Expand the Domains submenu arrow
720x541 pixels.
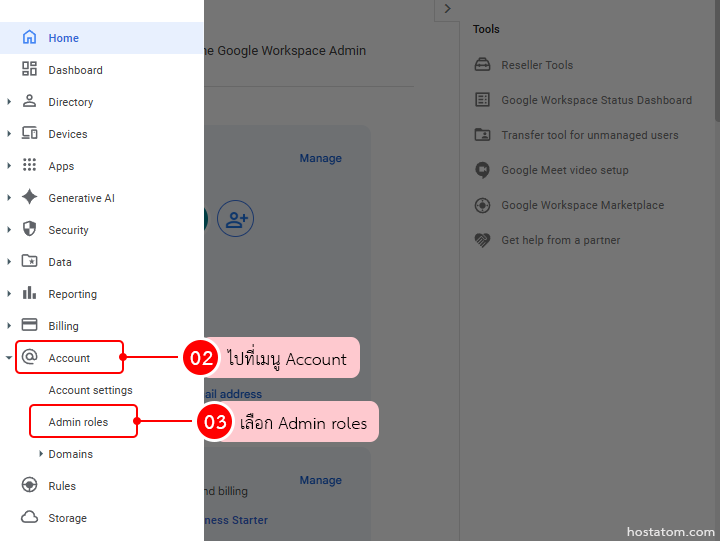point(41,453)
